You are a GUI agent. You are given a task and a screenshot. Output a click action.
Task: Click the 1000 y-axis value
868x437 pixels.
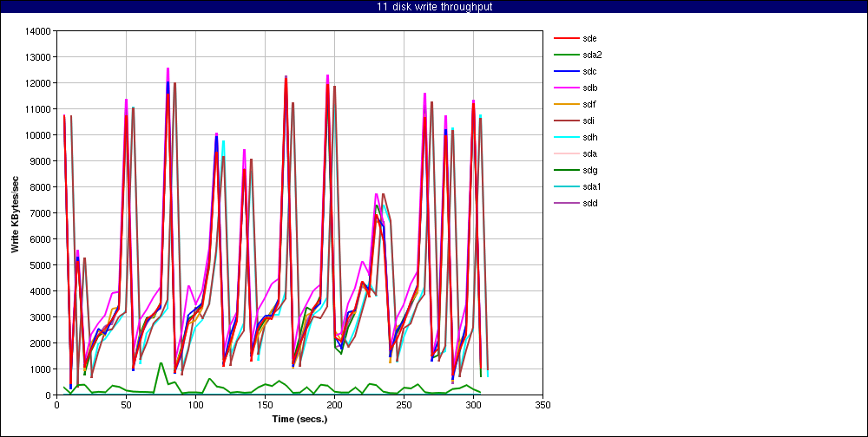pyautogui.click(x=41, y=369)
